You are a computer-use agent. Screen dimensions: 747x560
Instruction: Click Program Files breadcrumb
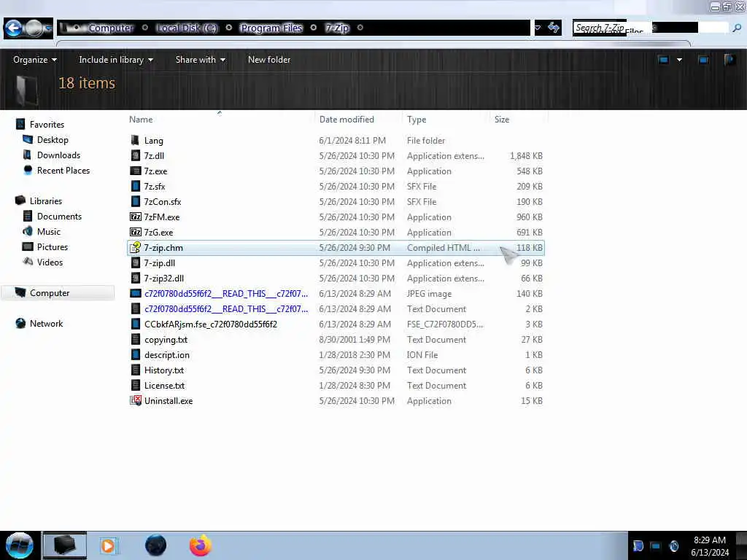(271, 28)
